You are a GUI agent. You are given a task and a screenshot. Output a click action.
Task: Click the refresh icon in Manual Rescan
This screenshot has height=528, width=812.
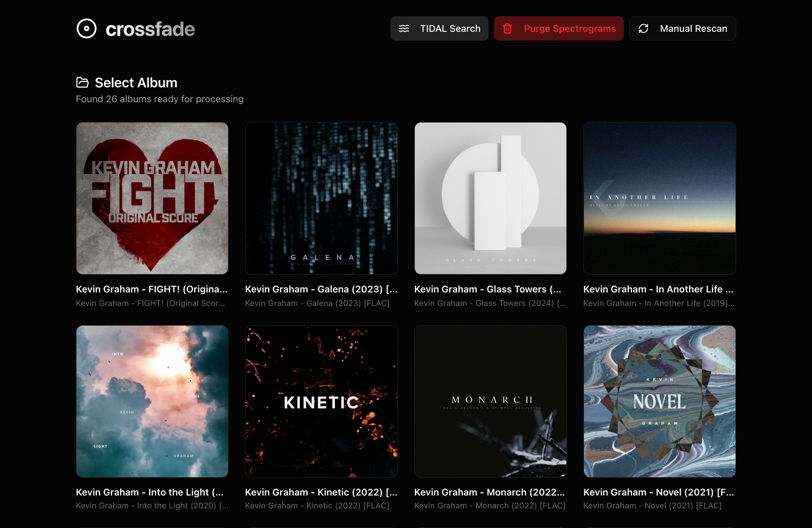[x=644, y=29]
